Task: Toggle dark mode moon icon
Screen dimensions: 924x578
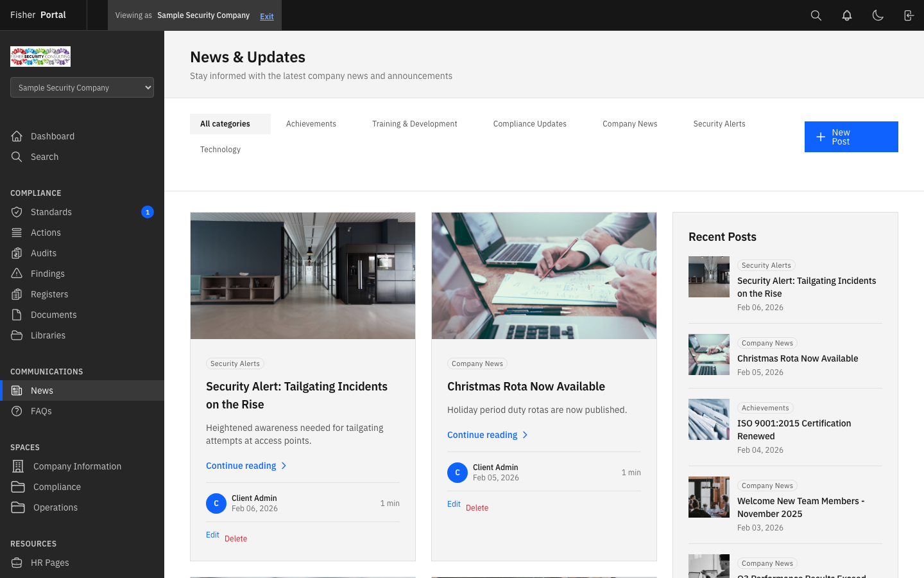Action: coord(878,15)
